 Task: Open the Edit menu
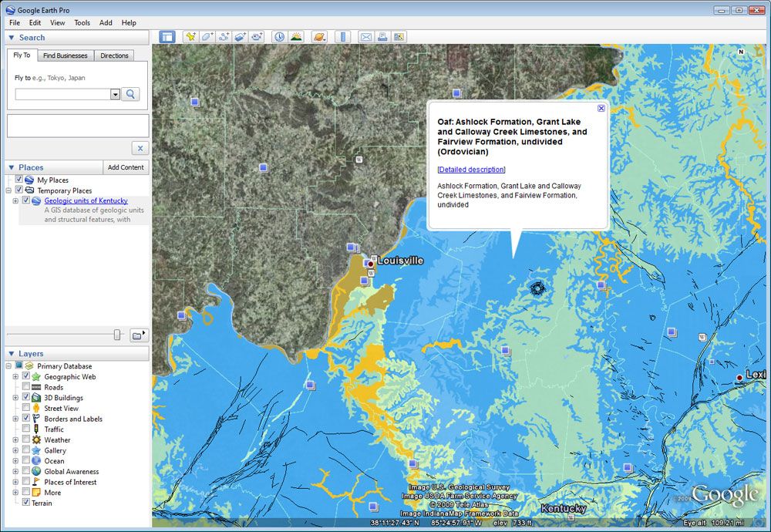[x=35, y=22]
